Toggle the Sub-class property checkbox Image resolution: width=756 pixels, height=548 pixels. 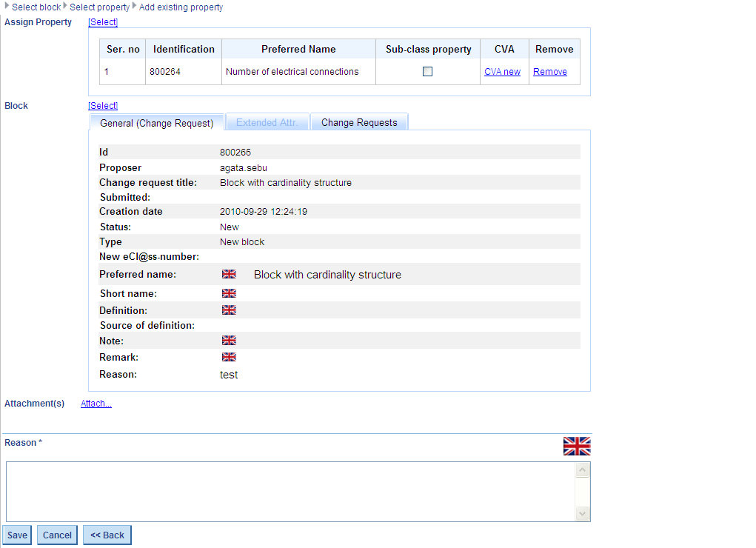[x=427, y=72]
